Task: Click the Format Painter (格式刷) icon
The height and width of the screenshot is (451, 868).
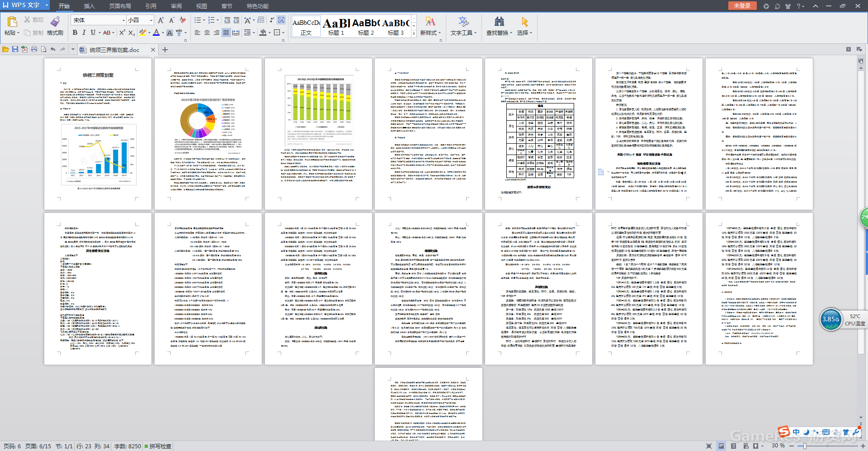Action: click(55, 21)
